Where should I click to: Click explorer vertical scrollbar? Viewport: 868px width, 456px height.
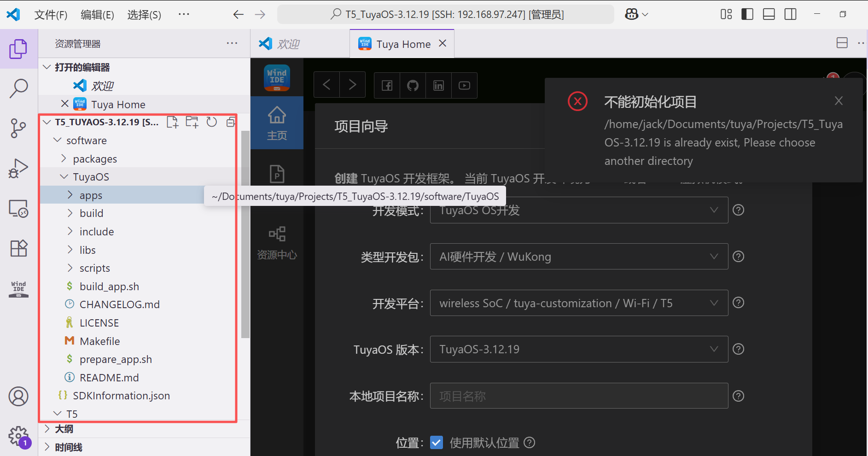point(245,234)
